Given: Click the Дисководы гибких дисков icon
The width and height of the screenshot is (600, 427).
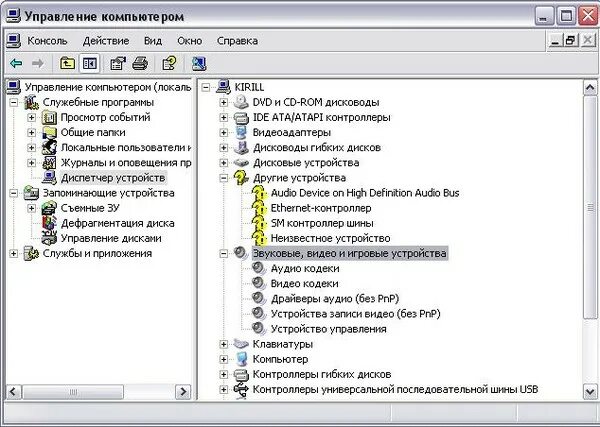Looking at the screenshot, I should tap(241, 148).
